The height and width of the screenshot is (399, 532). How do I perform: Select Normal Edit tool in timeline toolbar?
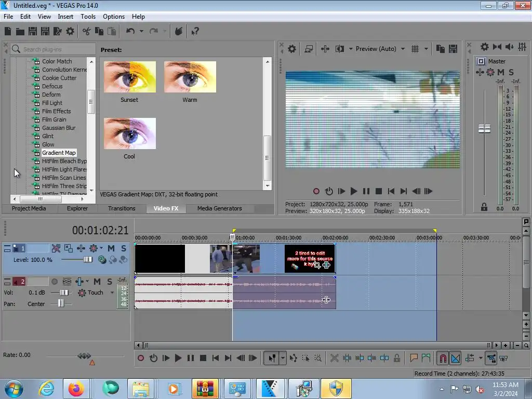pos(272,358)
